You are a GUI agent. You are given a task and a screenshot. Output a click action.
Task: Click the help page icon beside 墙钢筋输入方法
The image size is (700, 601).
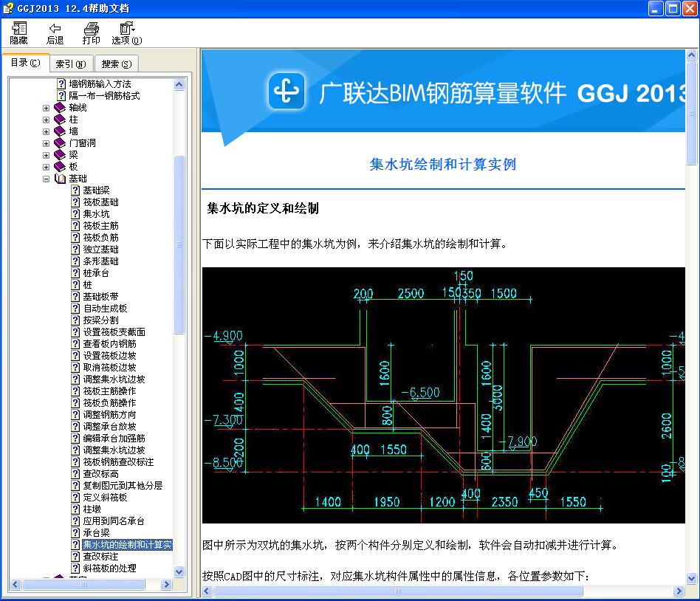pos(61,84)
